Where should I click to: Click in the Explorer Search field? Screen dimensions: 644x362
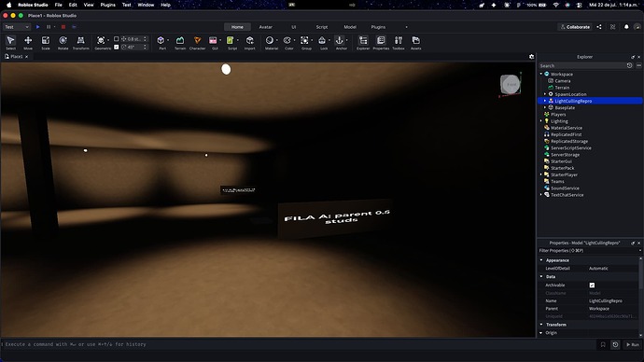[582, 65]
